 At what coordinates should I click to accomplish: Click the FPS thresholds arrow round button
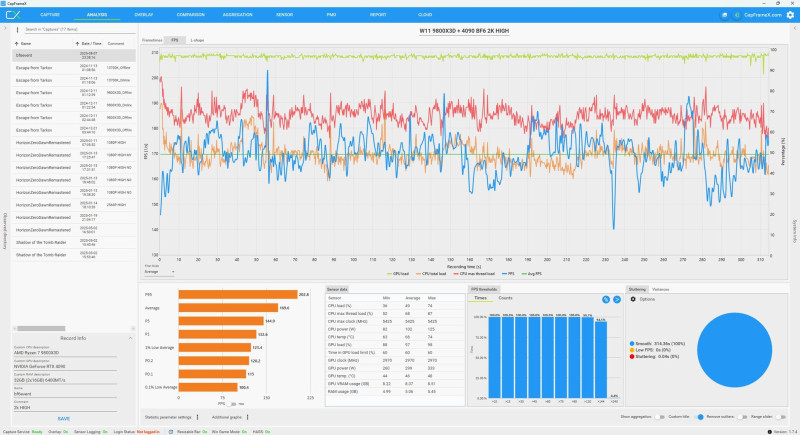(617, 299)
